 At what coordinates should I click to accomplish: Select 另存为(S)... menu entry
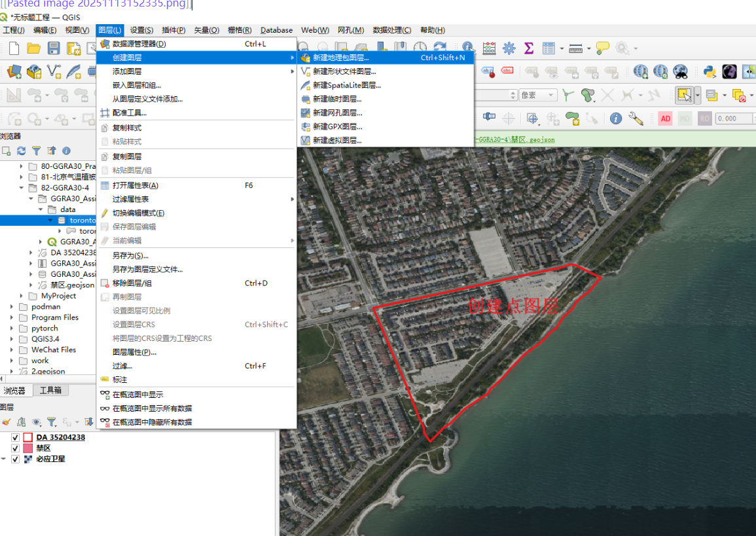(x=196, y=255)
